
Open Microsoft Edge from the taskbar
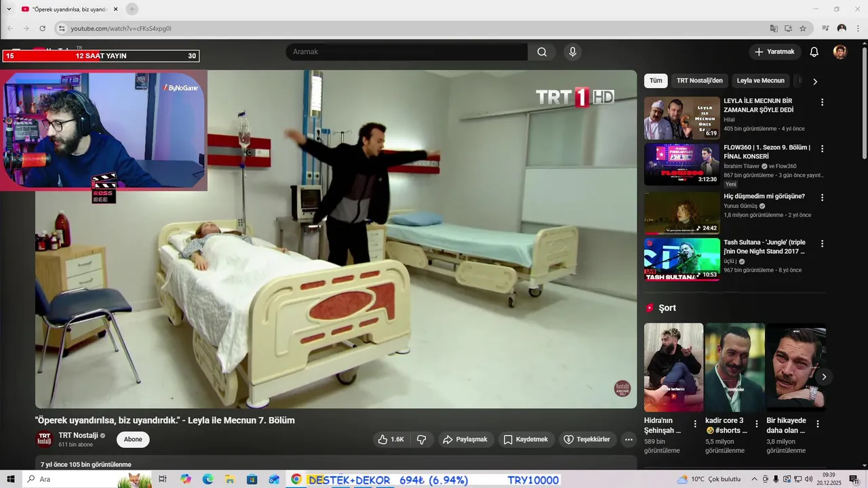208,479
